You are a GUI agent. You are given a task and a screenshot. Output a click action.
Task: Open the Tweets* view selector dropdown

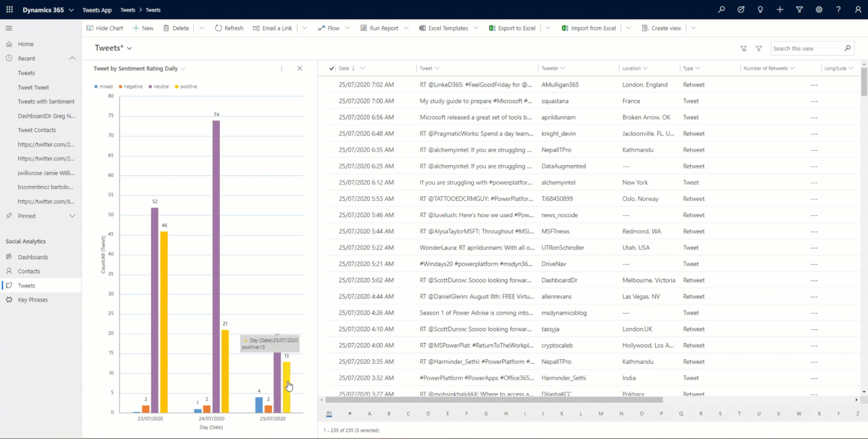[130, 48]
